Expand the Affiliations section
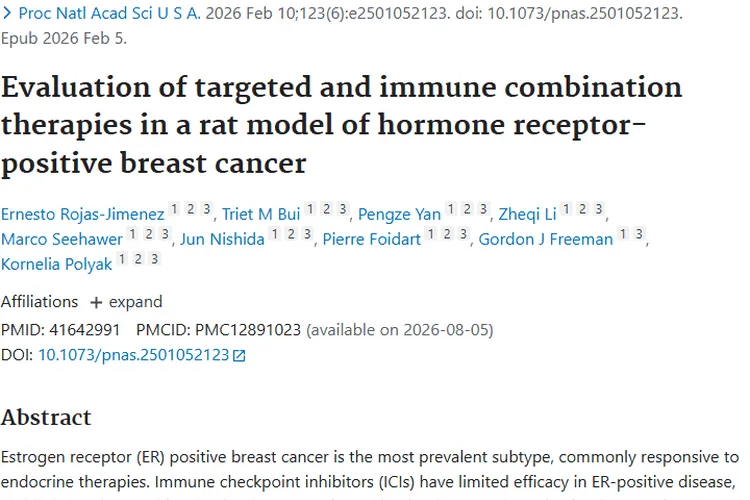This screenshot has width=750, height=500. tap(125, 302)
